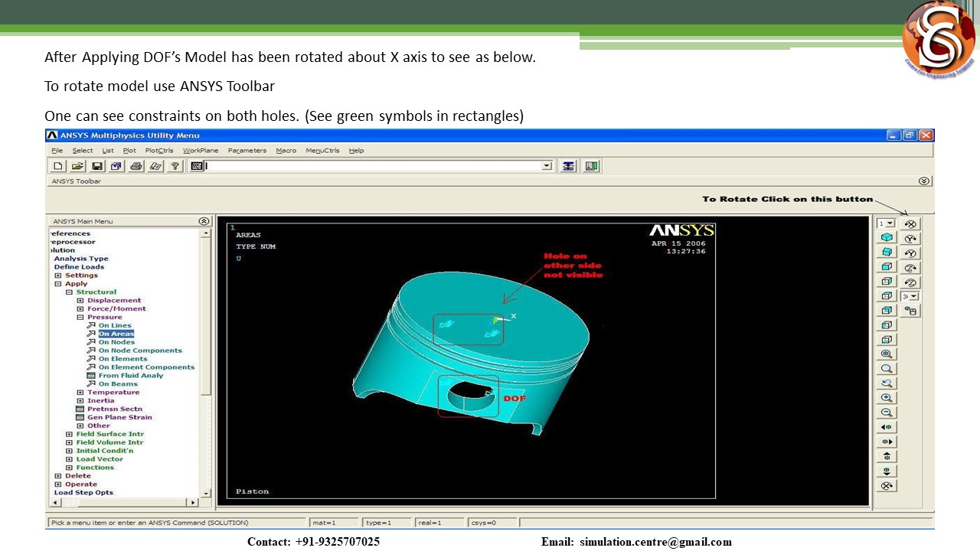Expand the Field Surface Intr node
This screenshot has width=980, height=551.
point(69,435)
